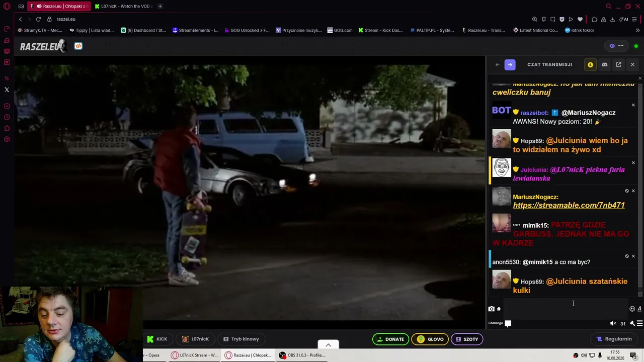This screenshot has width=644, height=362.
Task: Click the camera icon in chat input
Action: pos(492,309)
